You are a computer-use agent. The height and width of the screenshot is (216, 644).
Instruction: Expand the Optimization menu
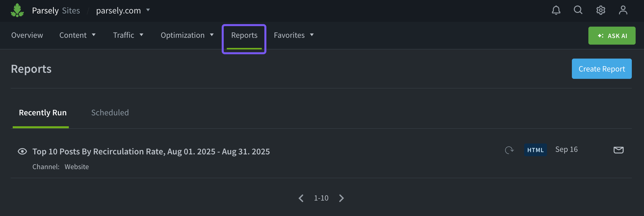click(187, 35)
